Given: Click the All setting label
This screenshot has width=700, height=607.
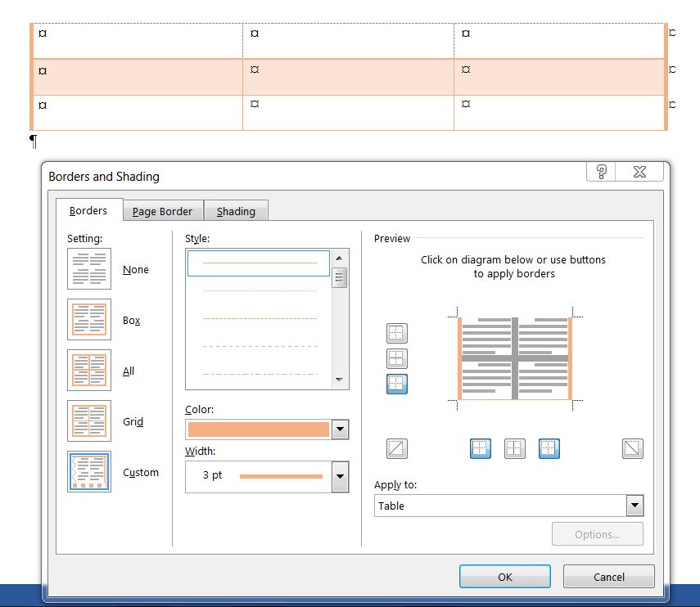Looking at the screenshot, I should tap(129, 371).
